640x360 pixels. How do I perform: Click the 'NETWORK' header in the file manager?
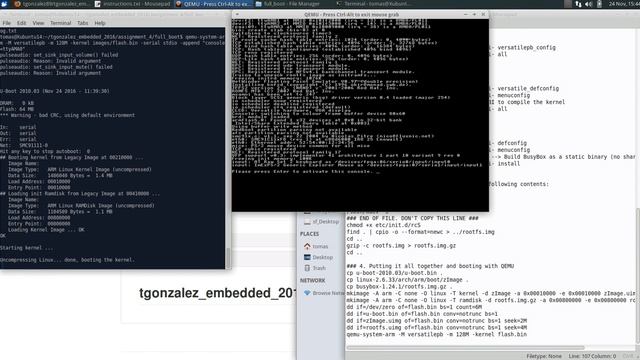click(x=313, y=281)
